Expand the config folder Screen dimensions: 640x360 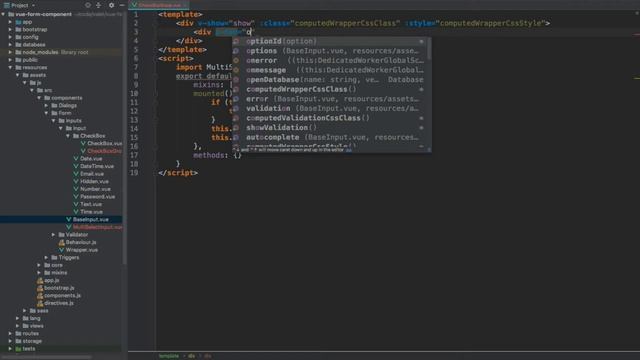click(11, 37)
